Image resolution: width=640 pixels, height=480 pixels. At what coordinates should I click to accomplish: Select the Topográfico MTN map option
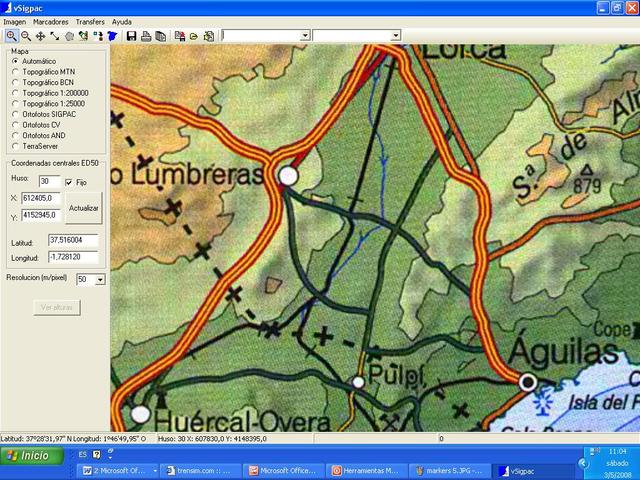15,72
